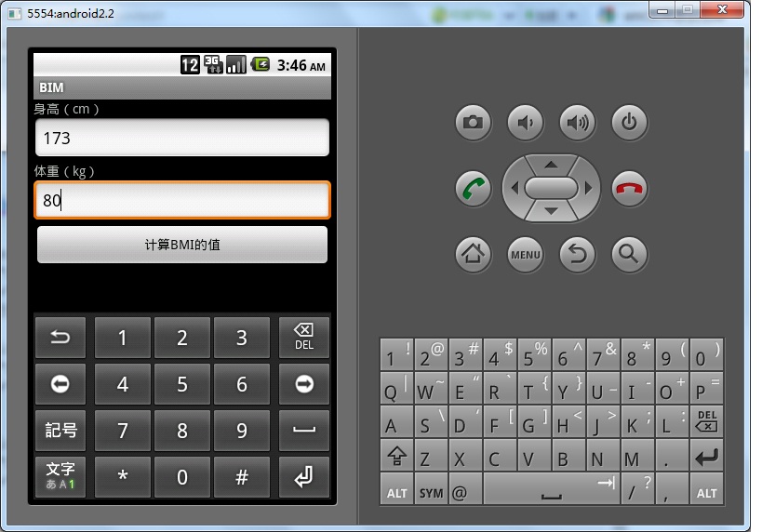Click the D-pad right arrow
The image size is (762, 532).
pos(588,188)
